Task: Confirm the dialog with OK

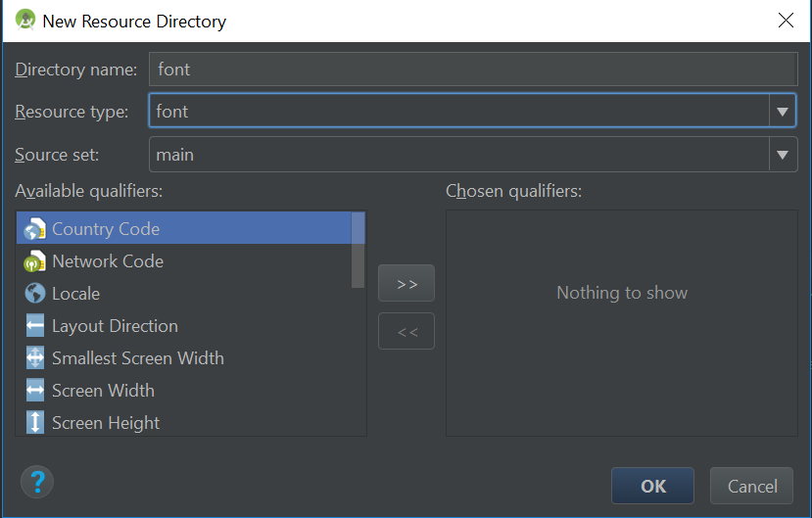Action: coord(652,486)
